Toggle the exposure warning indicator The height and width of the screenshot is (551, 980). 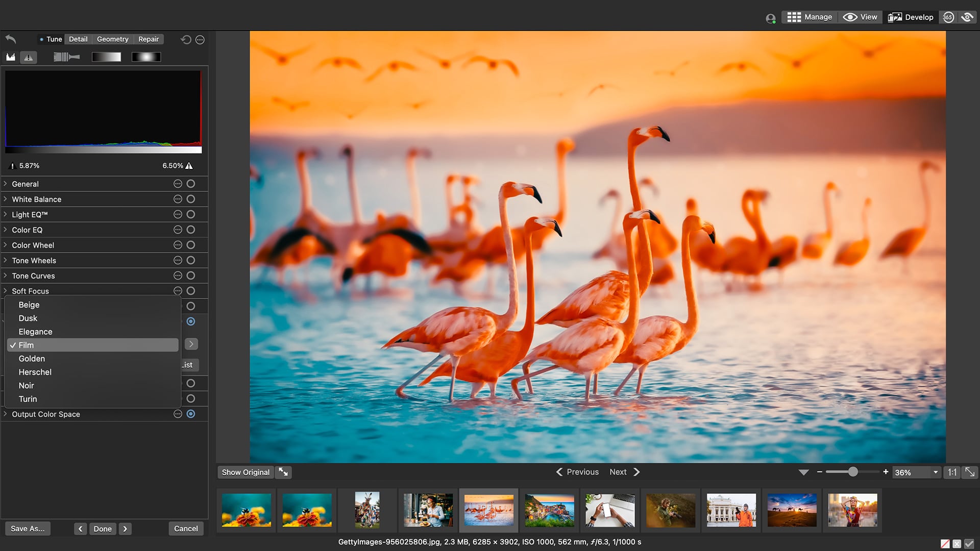coord(29,57)
